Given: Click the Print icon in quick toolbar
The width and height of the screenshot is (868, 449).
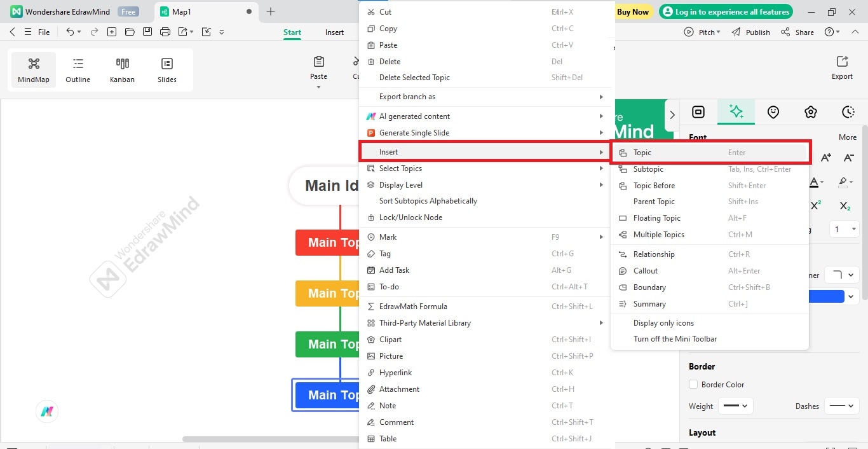Looking at the screenshot, I should pos(165,32).
